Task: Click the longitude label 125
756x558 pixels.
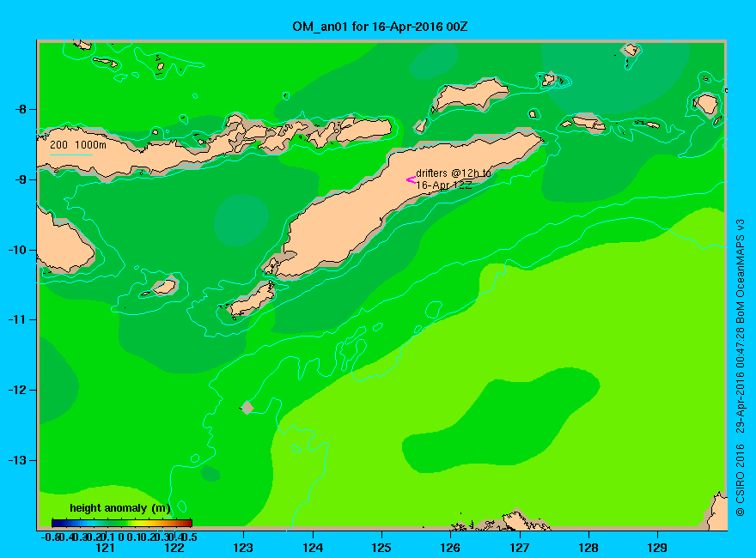Action: (x=381, y=548)
